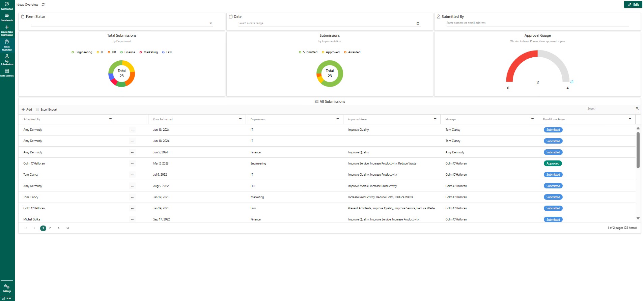Toggle Approved legend in Submissions chart
The height and width of the screenshot is (301, 644).
click(x=331, y=52)
